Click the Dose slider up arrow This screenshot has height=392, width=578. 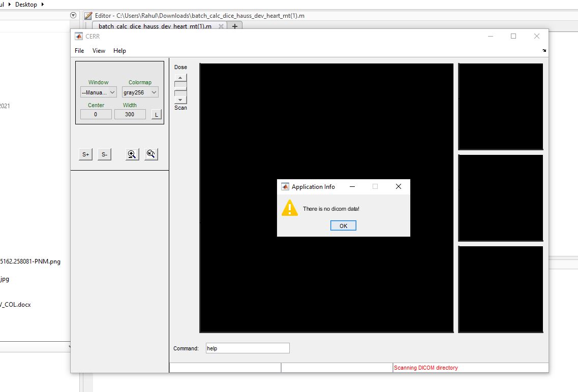[180, 78]
